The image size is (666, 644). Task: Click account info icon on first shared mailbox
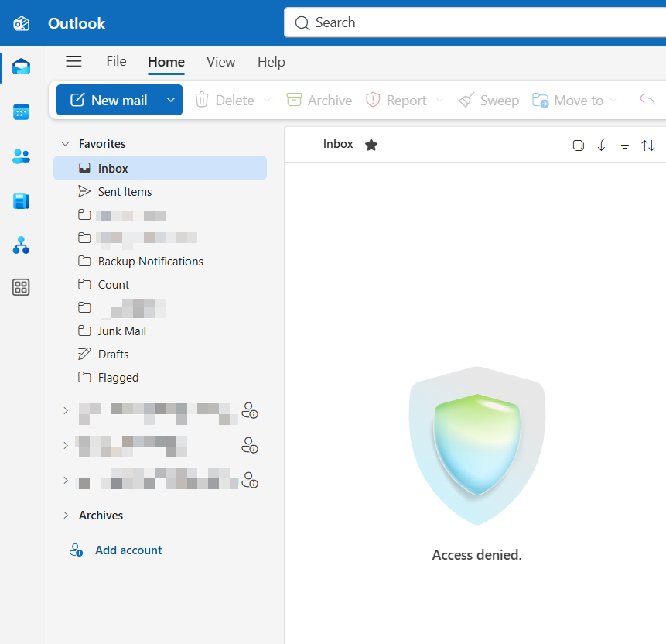point(250,411)
